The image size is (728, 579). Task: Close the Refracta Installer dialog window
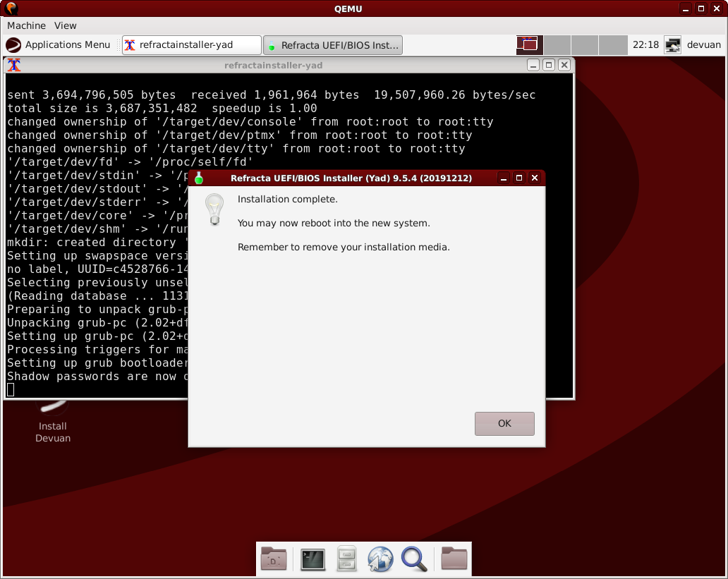pos(535,178)
